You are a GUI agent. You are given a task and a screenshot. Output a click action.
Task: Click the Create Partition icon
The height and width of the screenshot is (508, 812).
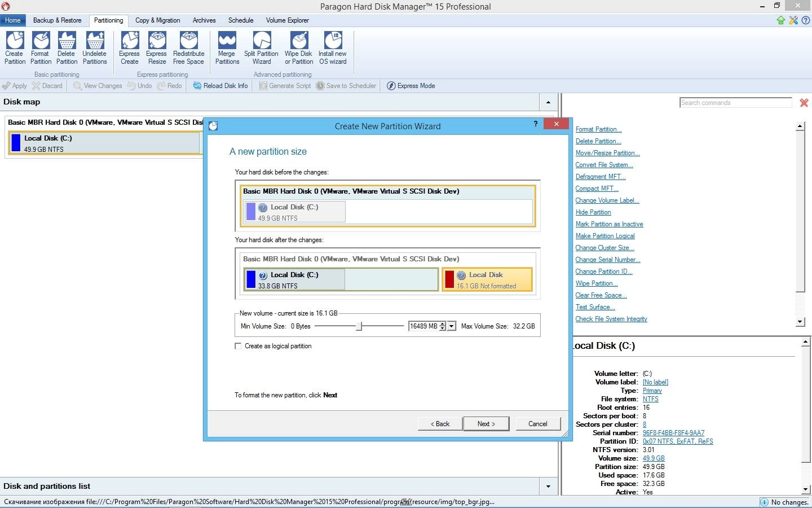tap(15, 47)
